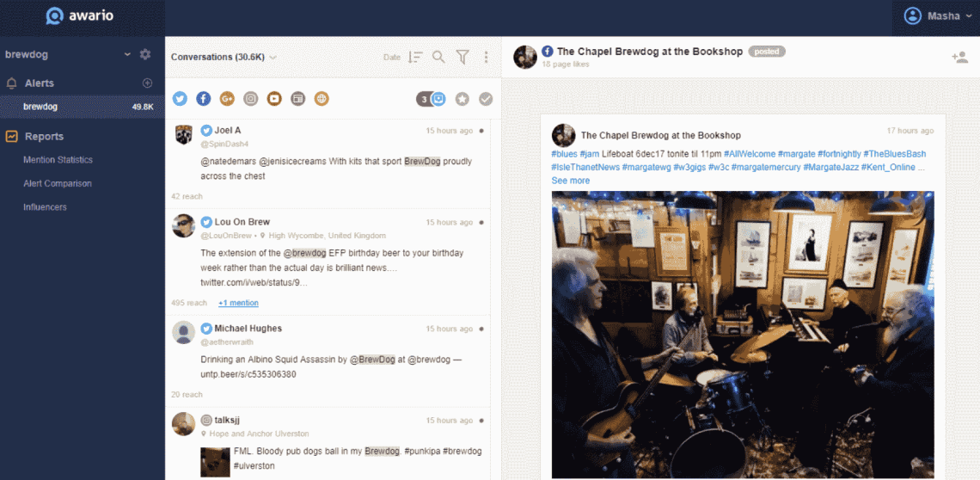Image resolution: width=980 pixels, height=480 pixels.
Task: Open more options three-dot menu
Action: [x=486, y=57]
